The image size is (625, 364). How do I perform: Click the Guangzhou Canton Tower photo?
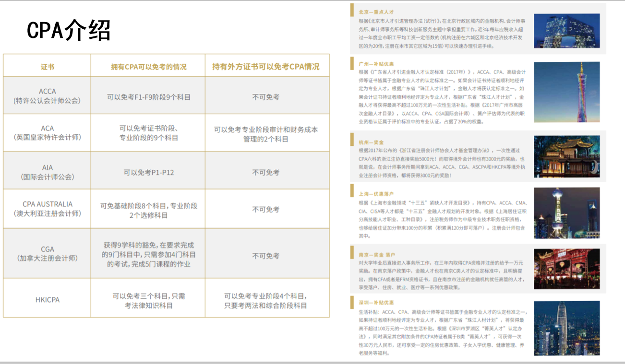click(x=566, y=91)
